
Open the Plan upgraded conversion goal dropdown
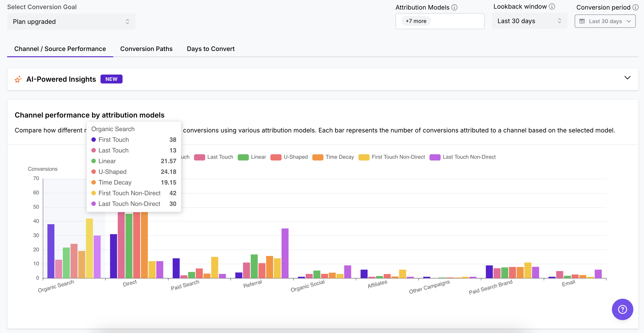coord(71,22)
